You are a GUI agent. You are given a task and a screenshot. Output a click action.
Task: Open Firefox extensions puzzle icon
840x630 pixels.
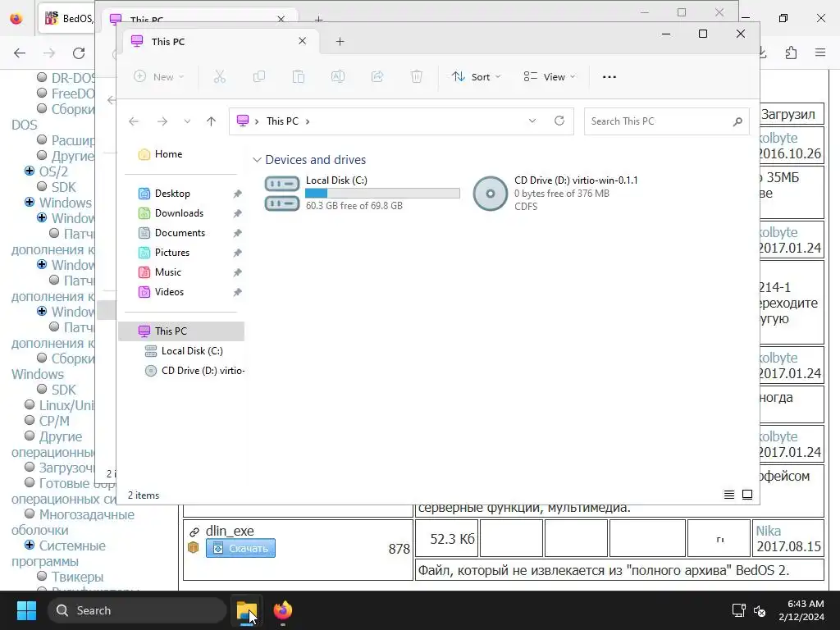pos(792,52)
